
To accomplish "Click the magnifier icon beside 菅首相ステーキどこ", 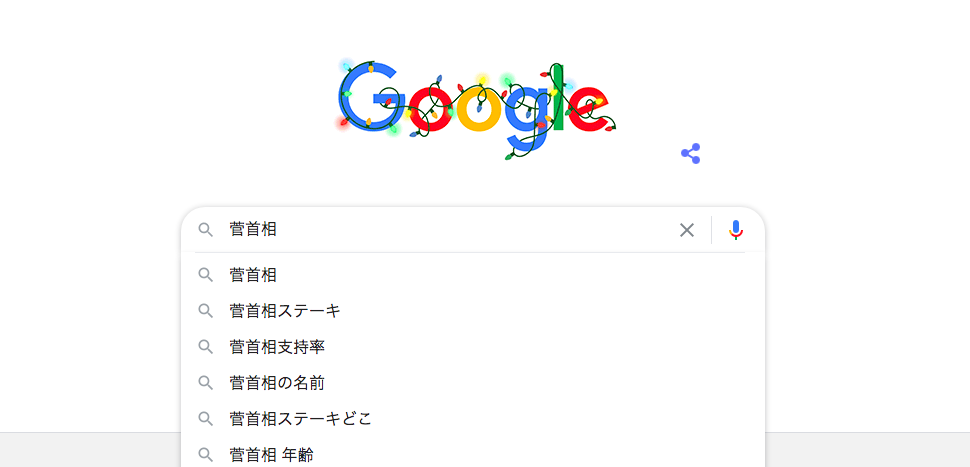I will (x=205, y=419).
